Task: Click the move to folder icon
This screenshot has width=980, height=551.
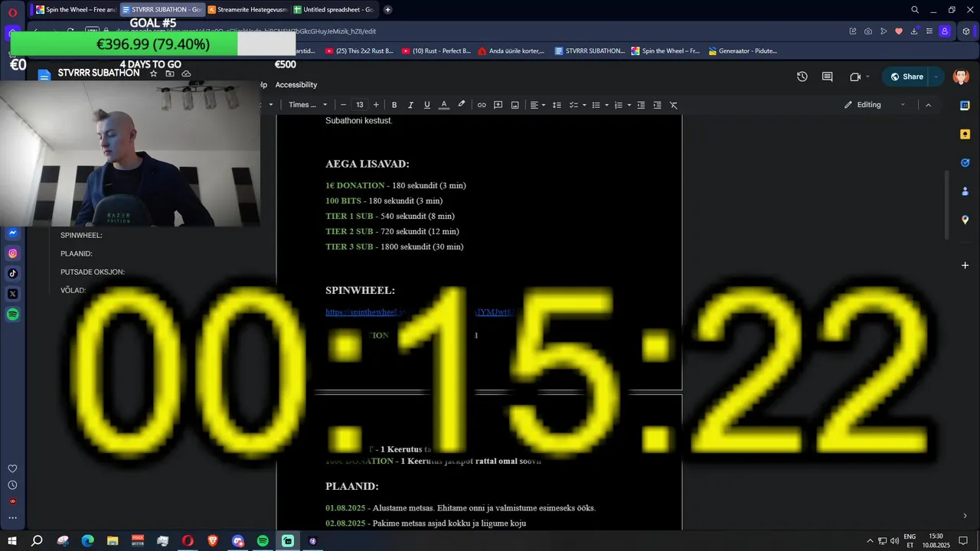Action: pos(170,73)
